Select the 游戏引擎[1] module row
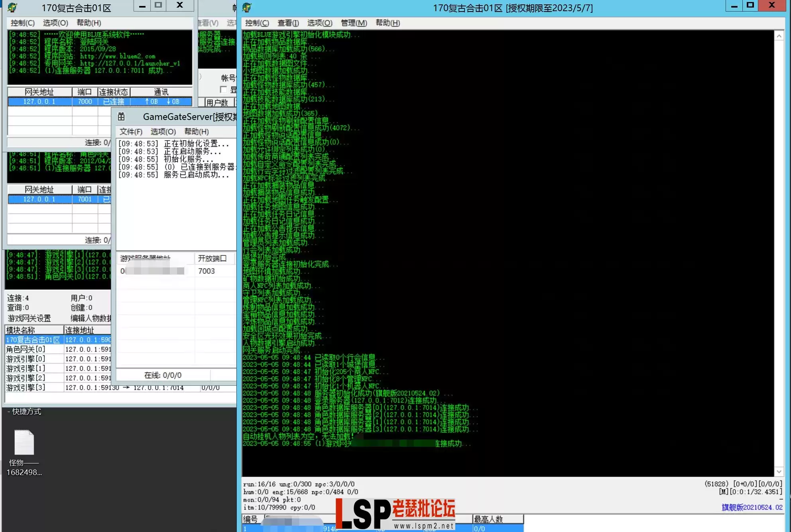 (x=58, y=369)
